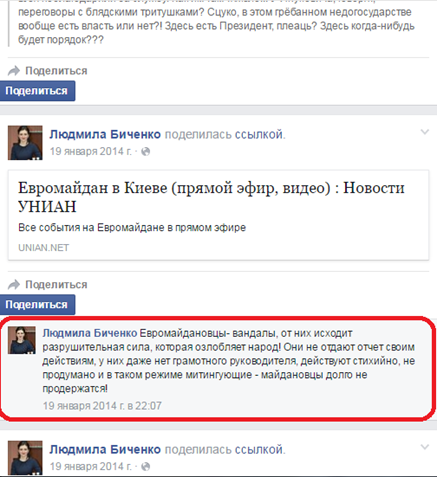This screenshot has height=477, width=437.
Task: Click grey Поделиться text link below UNIAN card
Action: (x=56, y=285)
